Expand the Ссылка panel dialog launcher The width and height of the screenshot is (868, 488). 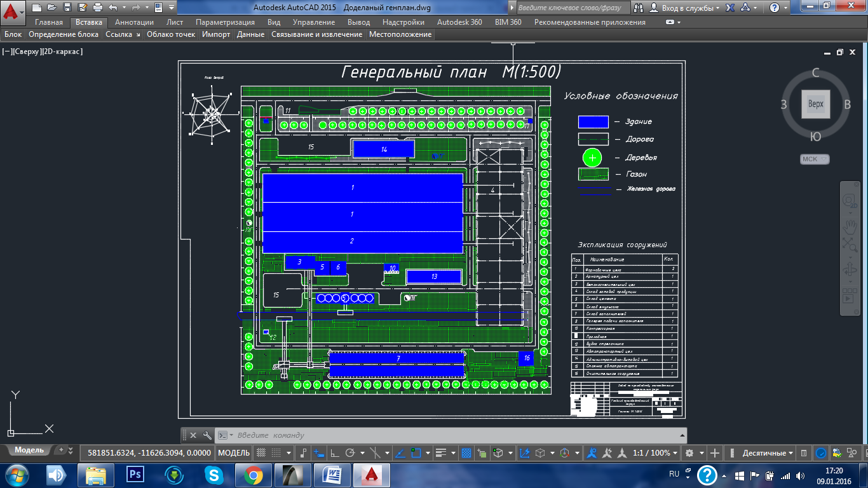[x=137, y=34]
